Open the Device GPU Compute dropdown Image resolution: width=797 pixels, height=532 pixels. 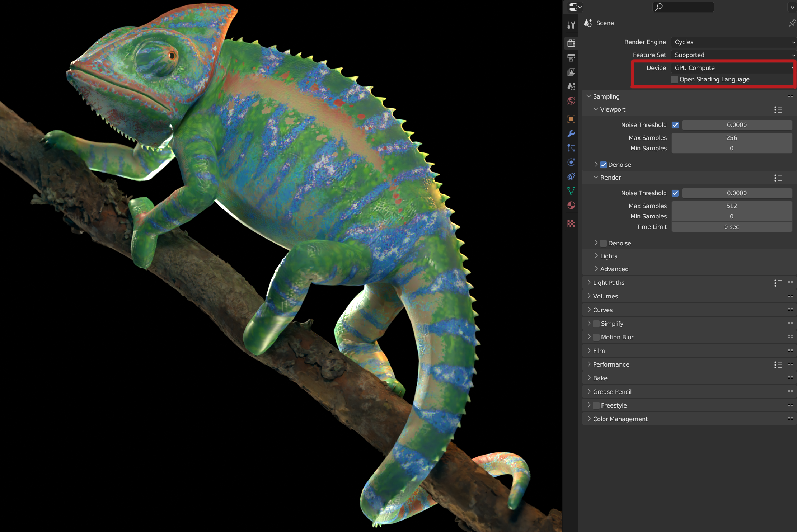point(732,68)
